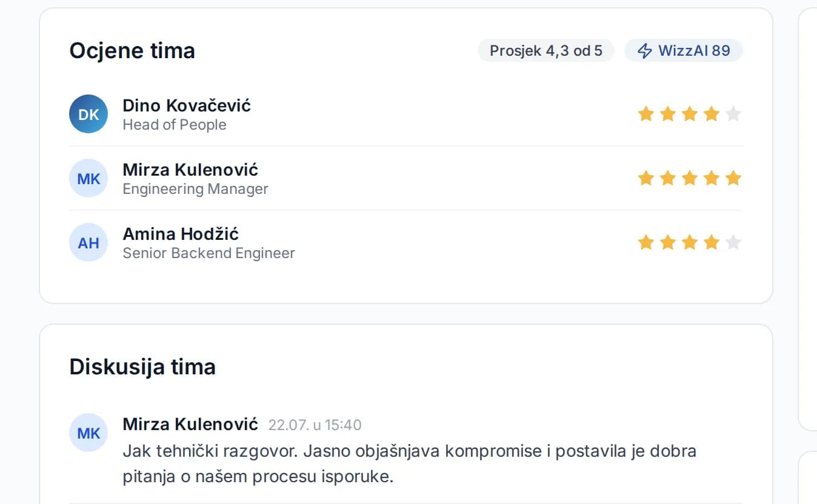The height and width of the screenshot is (504, 817).
Task: Open Amina Hodžić's name in ratings
Action: (x=181, y=234)
